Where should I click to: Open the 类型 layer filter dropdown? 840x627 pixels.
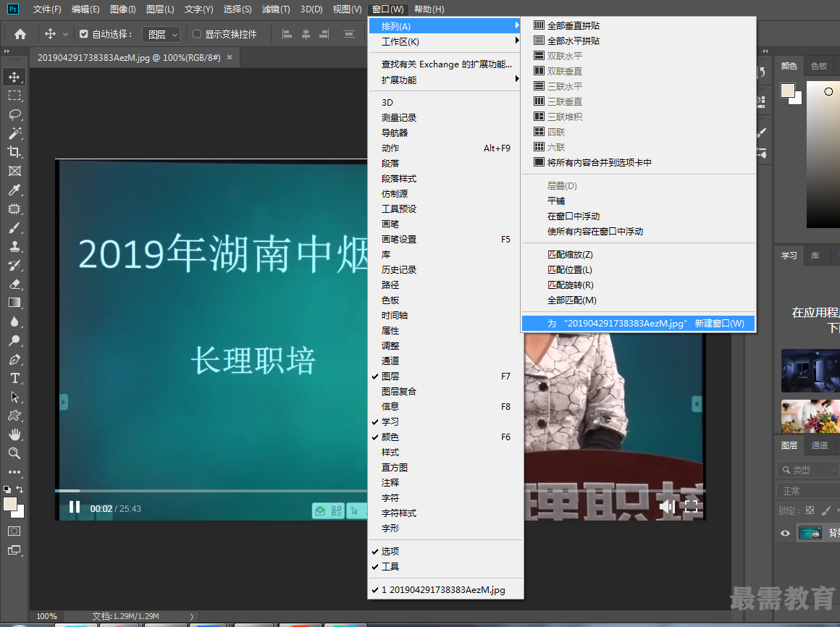tap(808, 470)
